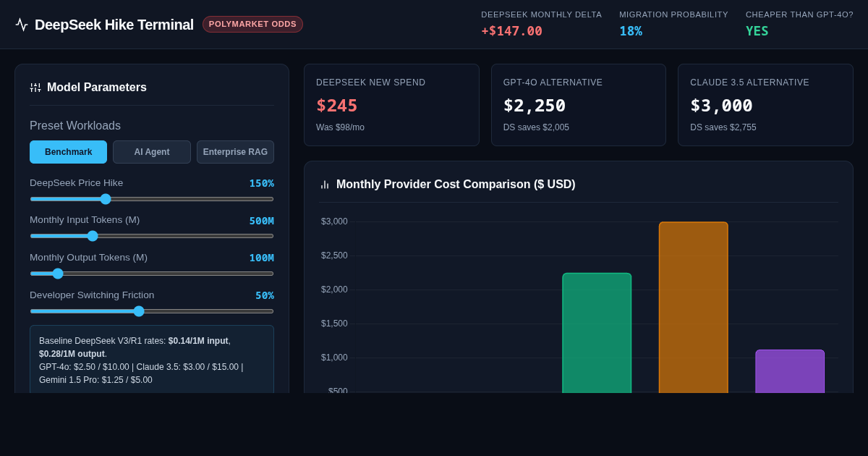Click the CHEAPER THAN GPT-4O? label

point(799,14)
